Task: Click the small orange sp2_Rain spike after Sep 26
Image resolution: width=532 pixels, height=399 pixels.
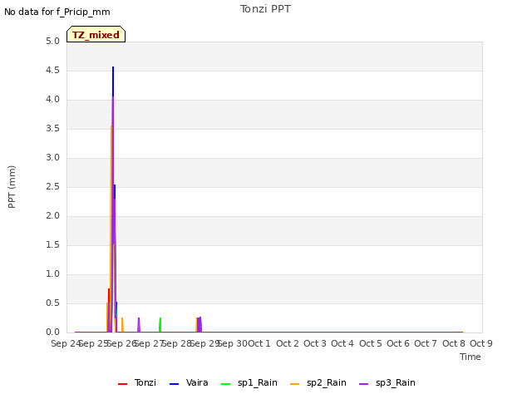Action: coord(122,325)
